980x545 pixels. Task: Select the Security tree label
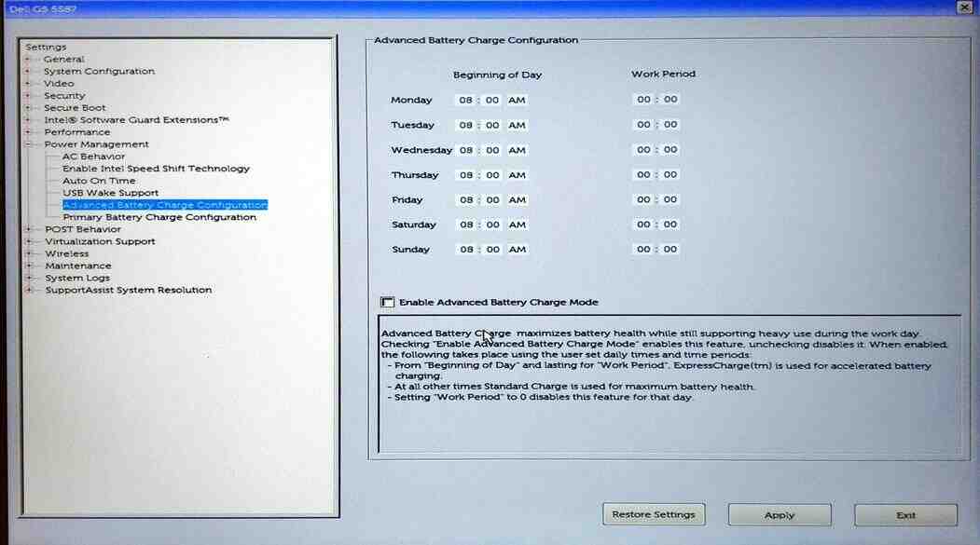click(64, 96)
